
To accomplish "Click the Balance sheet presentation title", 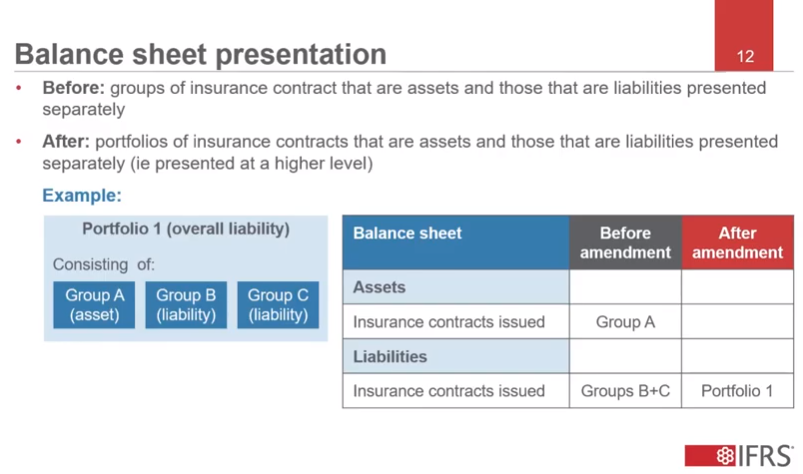I will [x=200, y=53].
